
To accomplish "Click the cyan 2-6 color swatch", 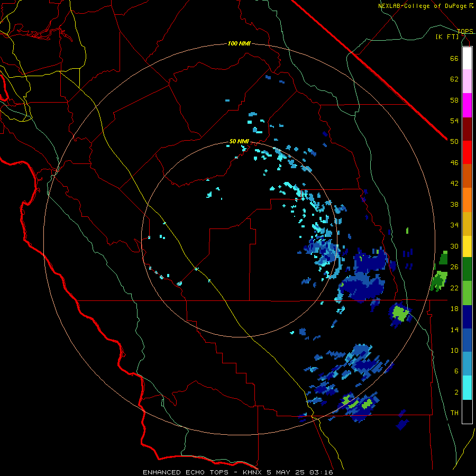I will coord(467,388).
